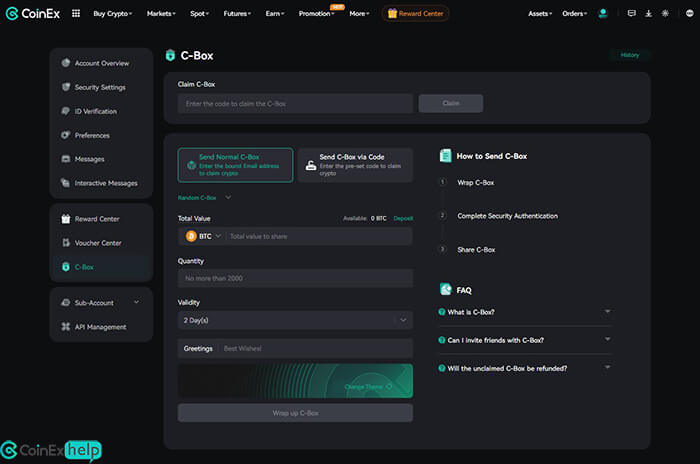The width and height of the screenshot is (700, 464).
Task: Open the messages chat icon in header
Action: coord(631,14)
